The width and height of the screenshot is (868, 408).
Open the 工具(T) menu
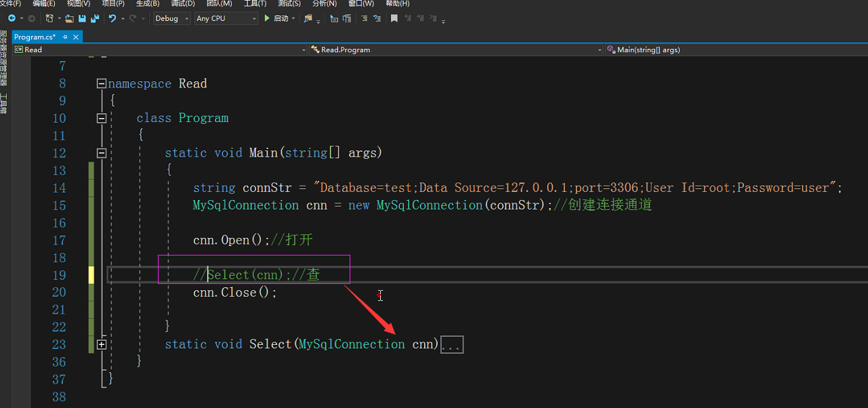[255, 3]
